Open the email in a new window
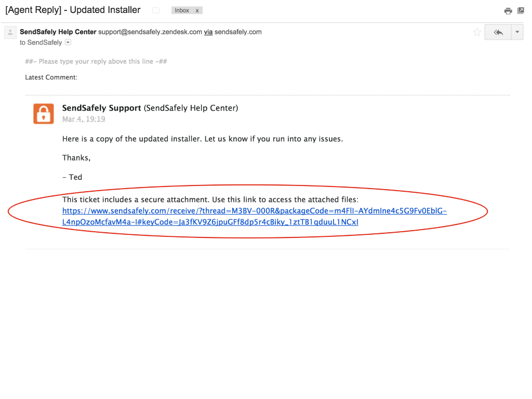This screenshot has width=532, height=399. point(520,11)
